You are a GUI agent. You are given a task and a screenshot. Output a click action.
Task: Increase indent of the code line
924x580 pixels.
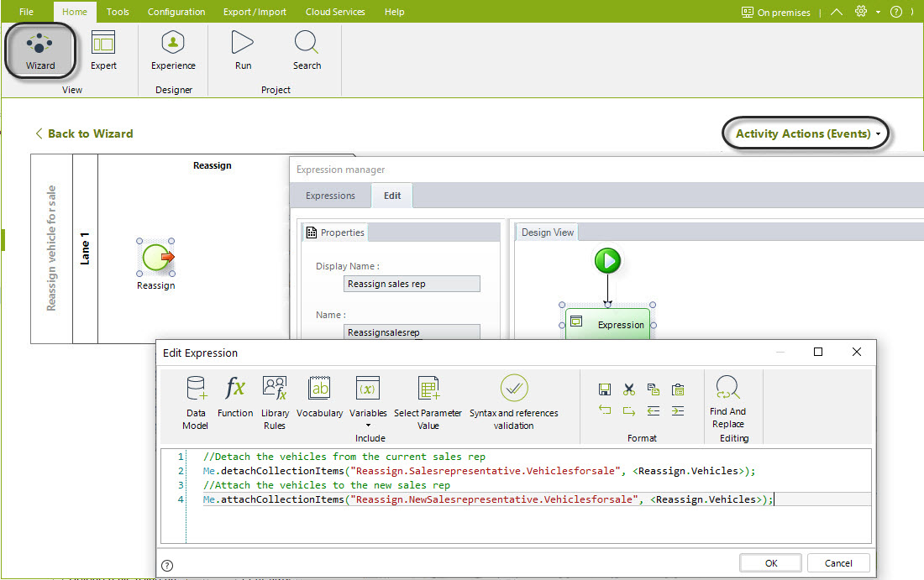pyautogui.click(x=678, y=410)
